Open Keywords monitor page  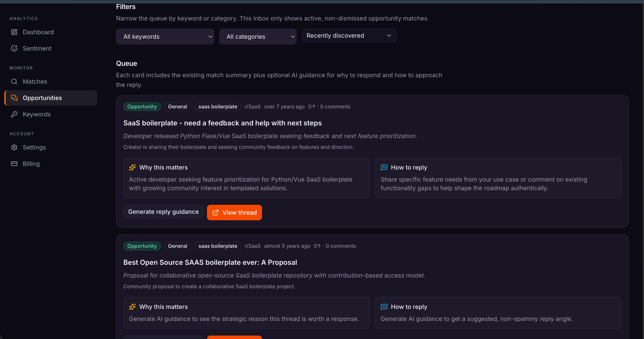pyautogui.click(x=51, y=114)
